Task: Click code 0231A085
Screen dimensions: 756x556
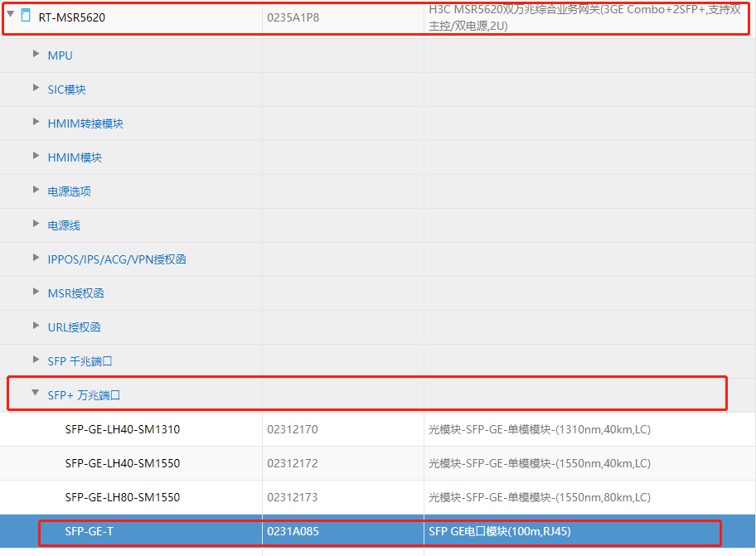Action: tap(293, 531)
